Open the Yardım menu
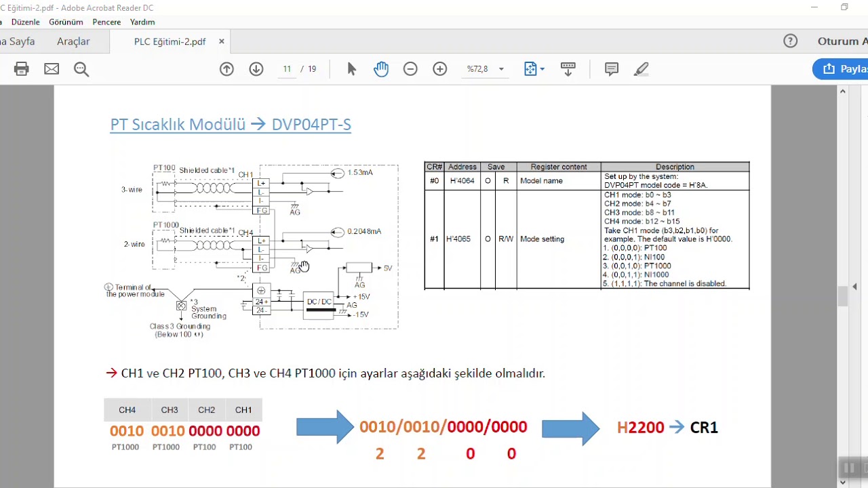868x488 pixels. [142, 22]
